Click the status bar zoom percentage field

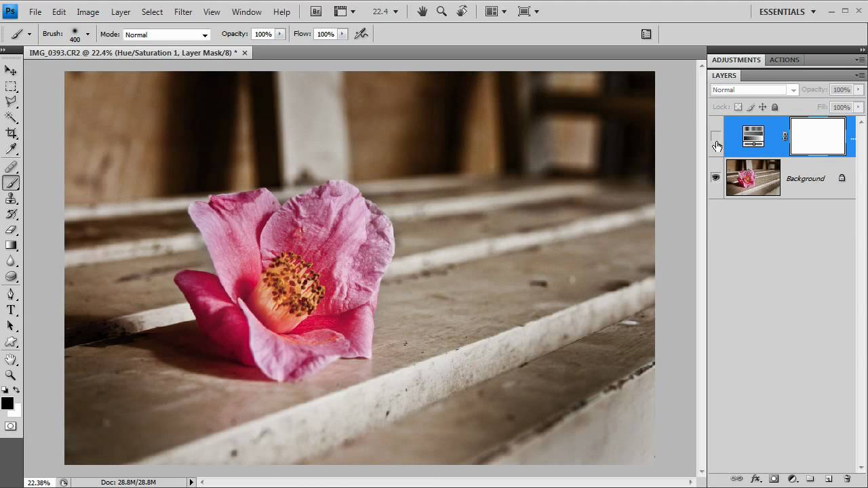pyautogui.click(x=39, y=483)
